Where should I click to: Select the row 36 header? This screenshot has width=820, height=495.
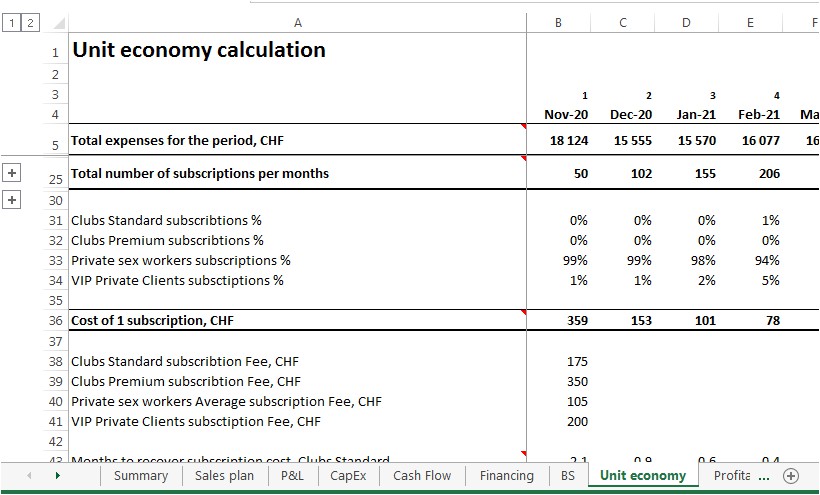click(x=55, y=321)
